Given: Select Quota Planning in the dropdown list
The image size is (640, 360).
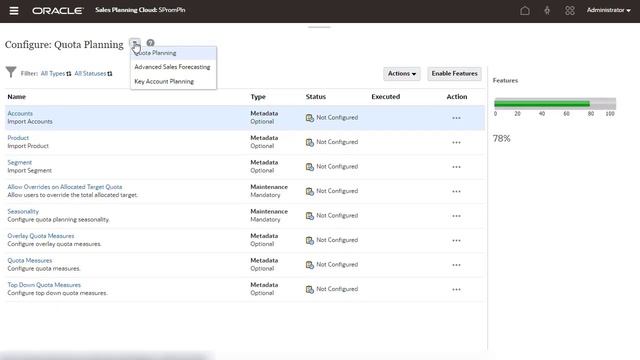Looking at the screenshot, I should (x=173, y=53).
